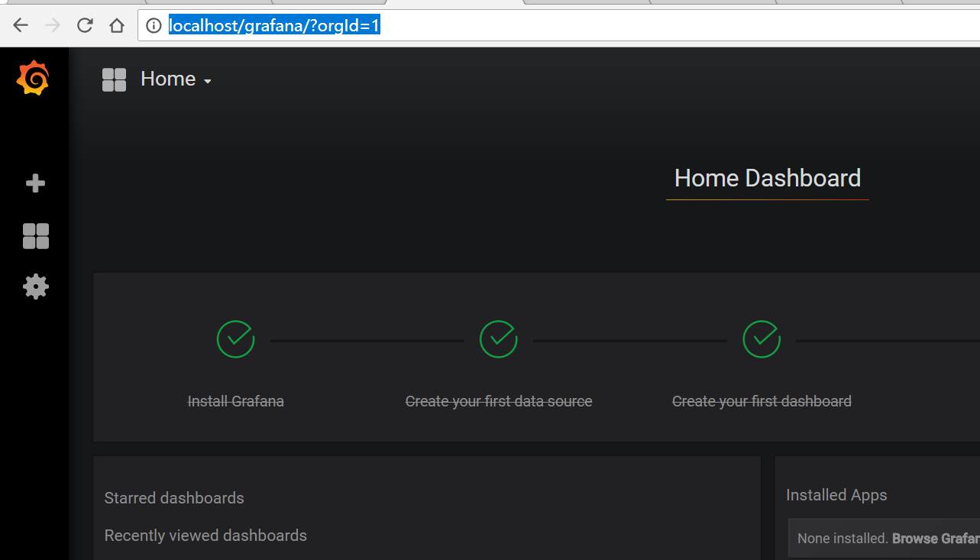Image resolution: width=980 pixels, height=560 pixels.
Task: Open the Configuration gear icon
Action: pyautogui.click(x=35, y=286)
